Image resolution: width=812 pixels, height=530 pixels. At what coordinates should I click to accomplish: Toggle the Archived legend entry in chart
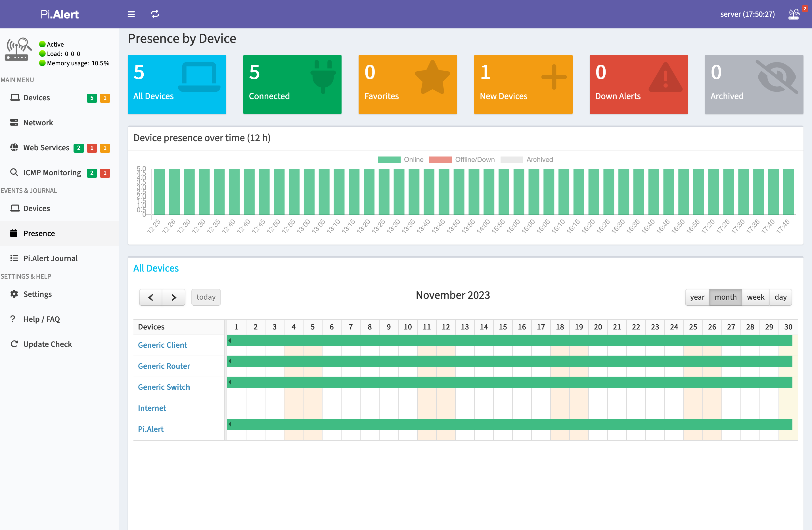coord(527,159)
